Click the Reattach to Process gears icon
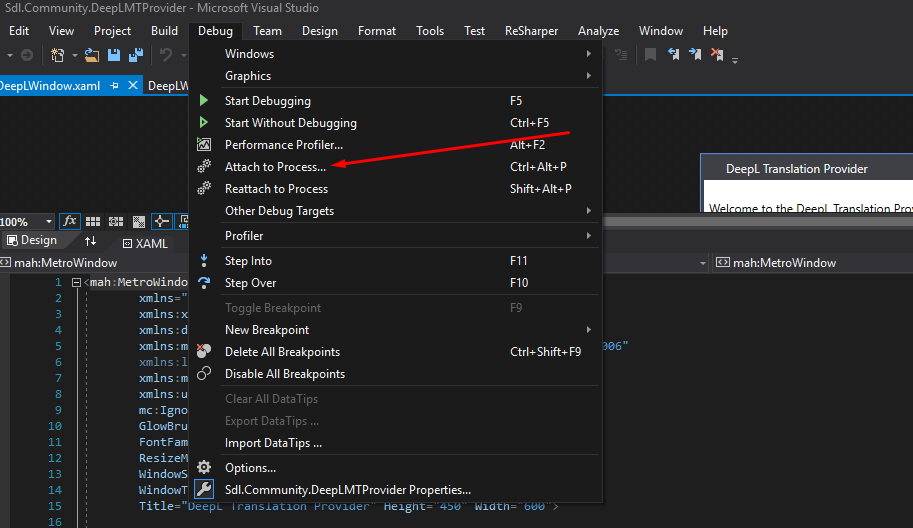Viewport: 913px width, 528px height. point(204,188)
